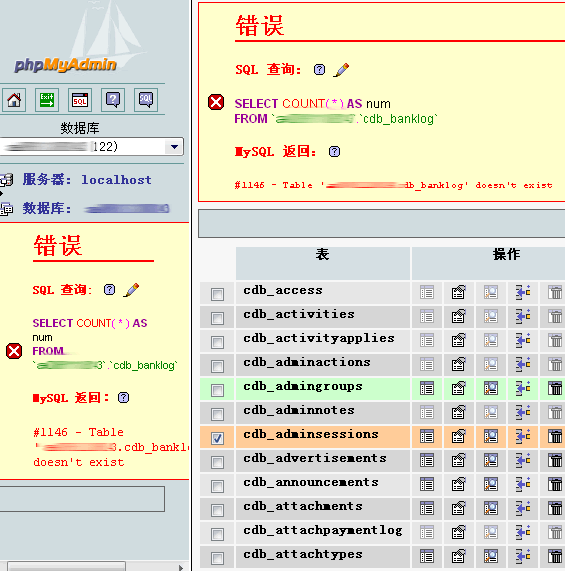Click left panel scrollbar right arrow

181,567
